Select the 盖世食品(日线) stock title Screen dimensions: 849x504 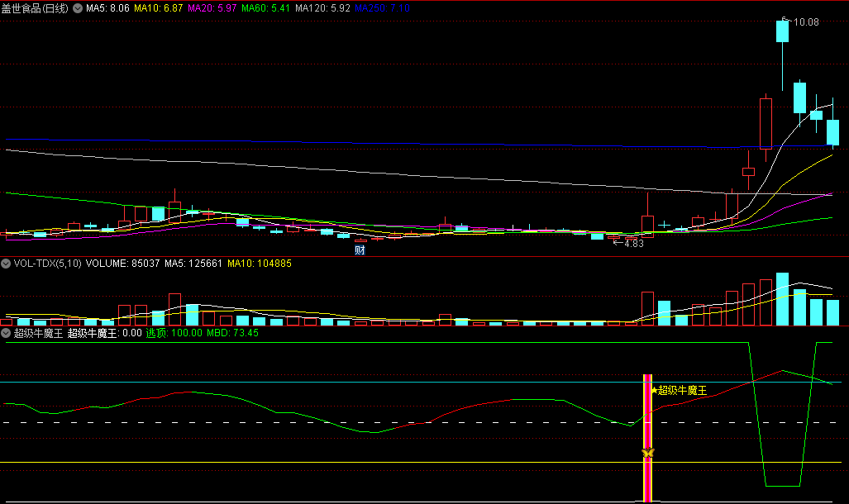pos(36,8)
